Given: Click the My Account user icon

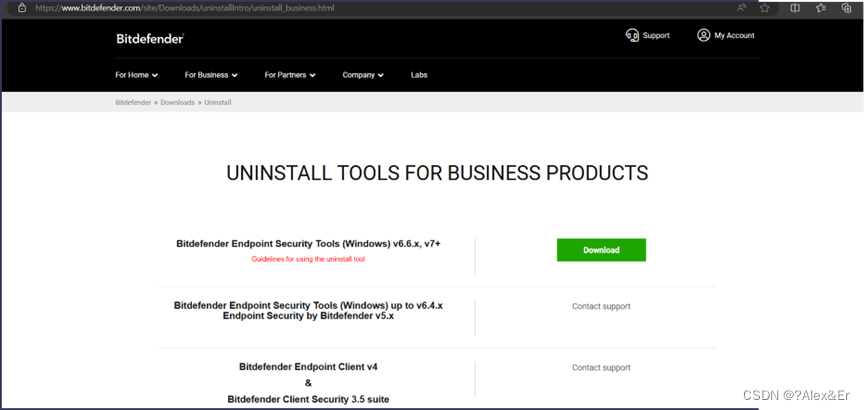Looking at the screenshot, I should tap(703, 35).
